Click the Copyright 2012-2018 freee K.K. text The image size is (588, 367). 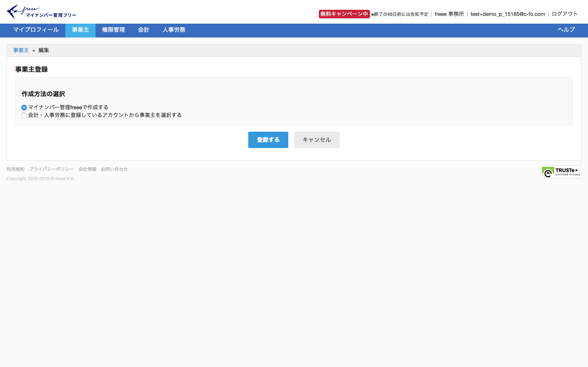(x=41, y=179)
